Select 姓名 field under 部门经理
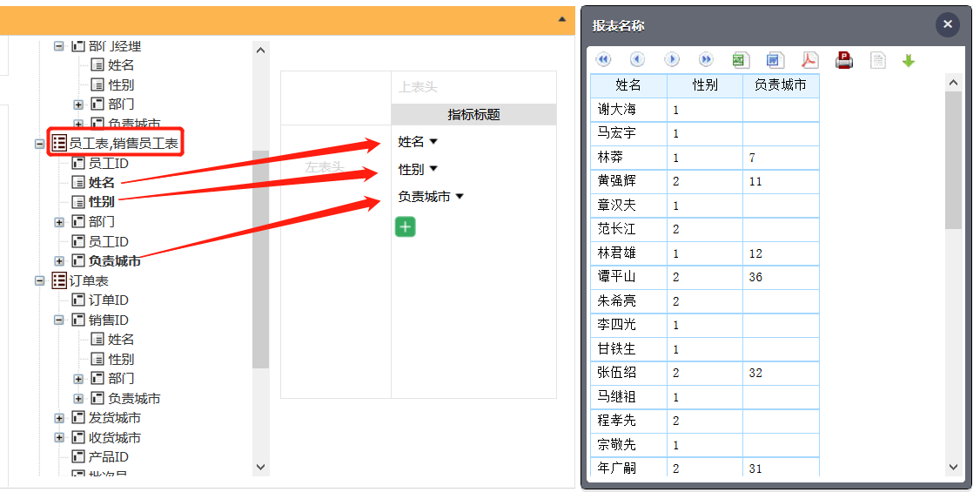The height and width of the screenshot is (499, 980). pyautogui.click(x=121, y=65)
